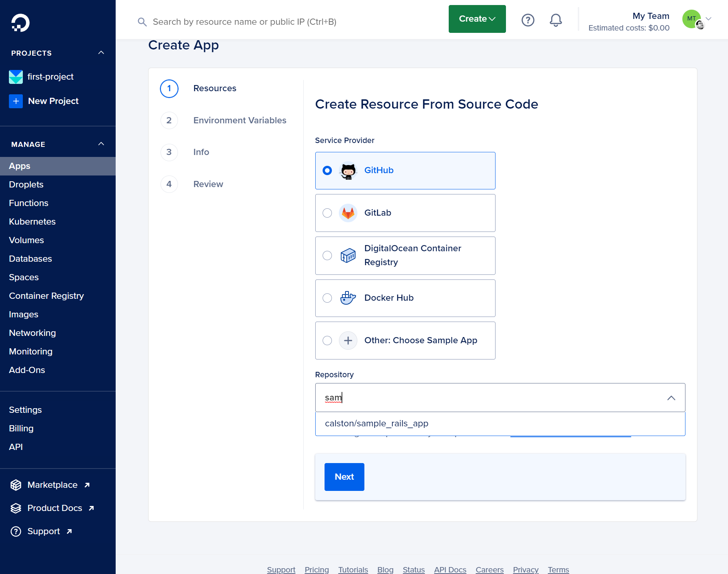This screenshot has width=728, height=574.
Task: Open the notifications bell icon
Action: click(556, 20)
